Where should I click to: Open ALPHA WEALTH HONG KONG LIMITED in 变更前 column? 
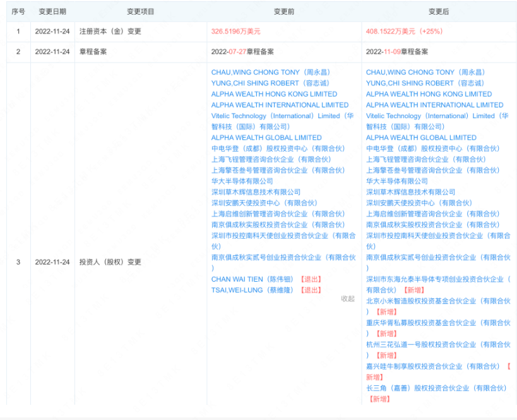pos(275,94)
